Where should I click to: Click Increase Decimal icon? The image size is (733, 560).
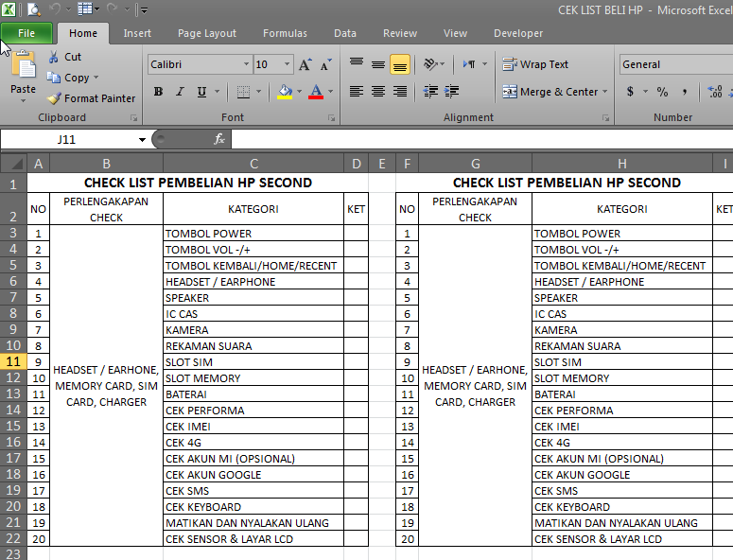pos(715,92)
